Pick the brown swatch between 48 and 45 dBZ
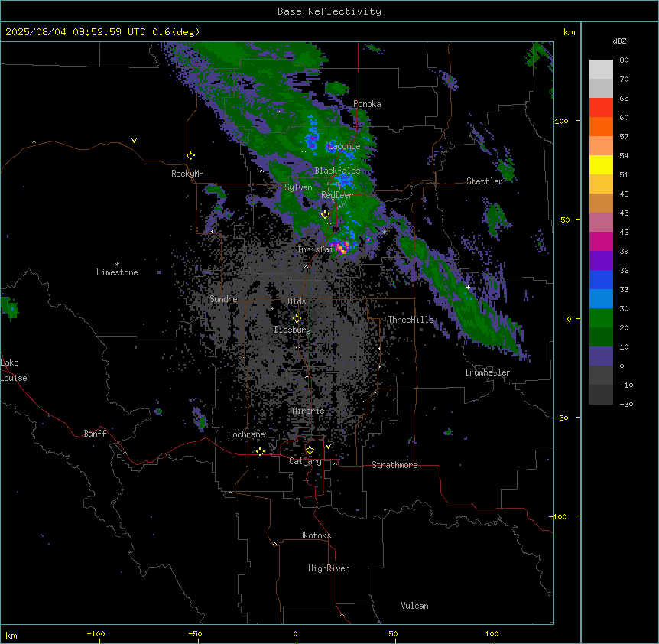This screenshot has width=659, height=644. [x=601, y=203]
